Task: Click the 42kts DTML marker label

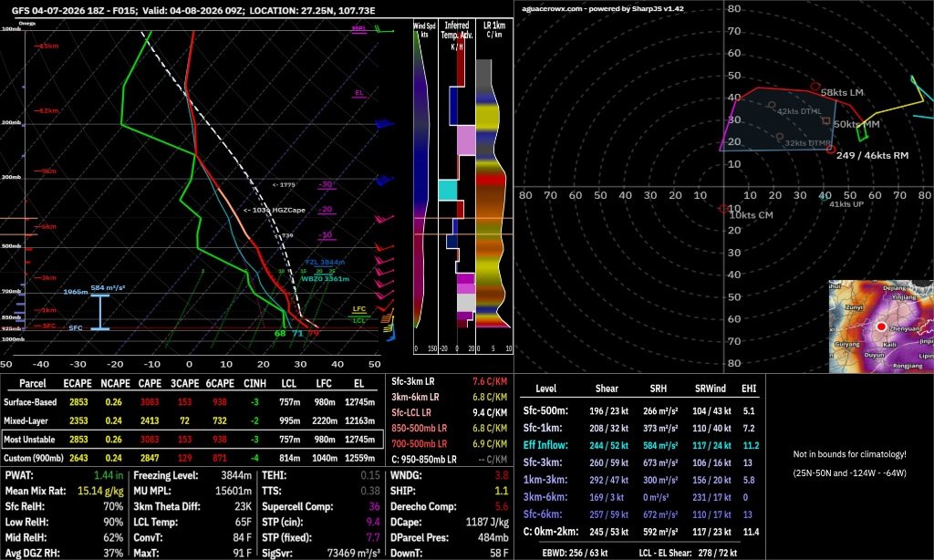Action: pos(799,111)
